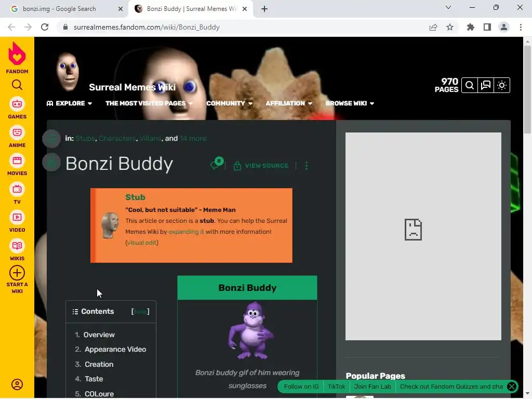Open the Games section icon

17,104
